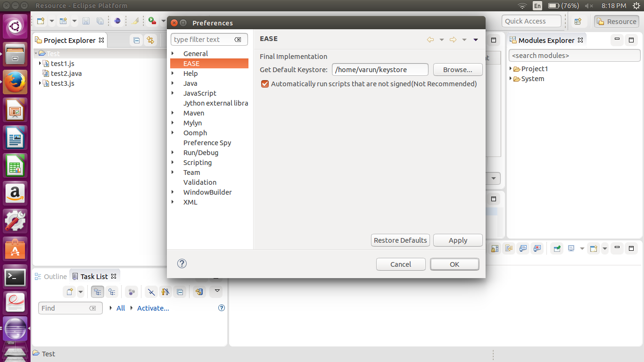
Task: Open the Preferences help question-mark icon
Action: point(182,263)
